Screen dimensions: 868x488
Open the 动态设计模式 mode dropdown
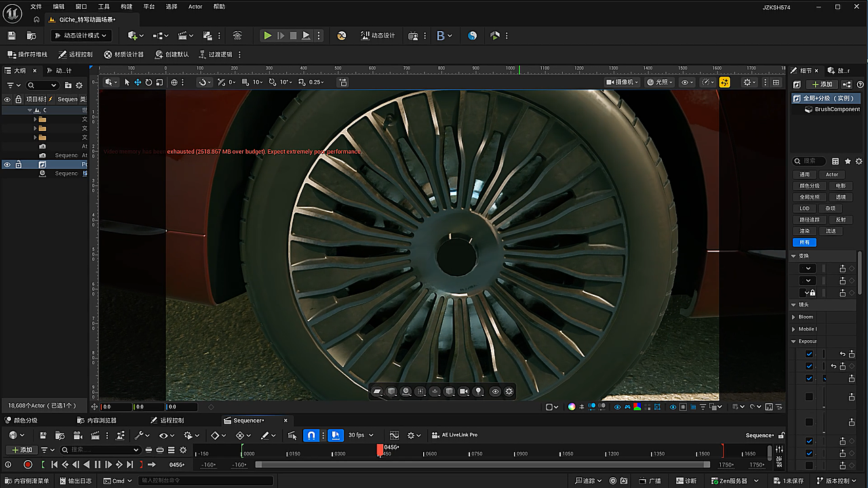tap(82, 35)
